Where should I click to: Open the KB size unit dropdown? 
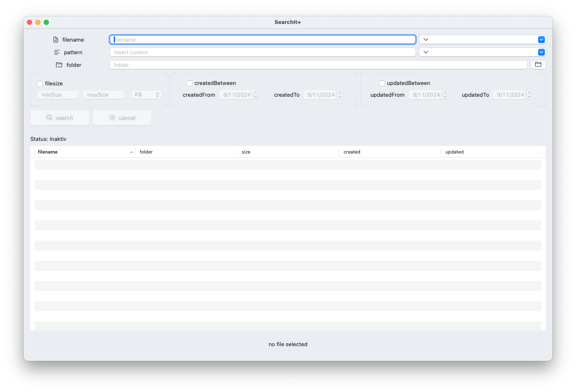pyautogui.click(x=146, y=94)
